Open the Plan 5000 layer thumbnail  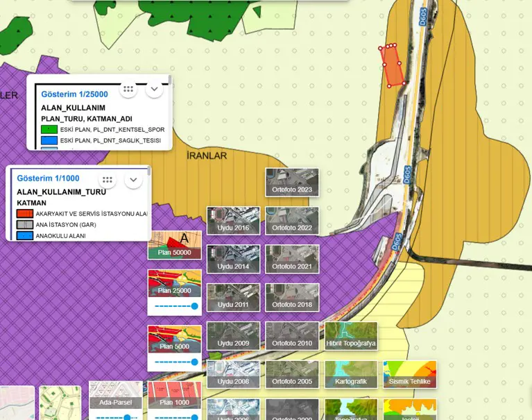click(175, 339)
